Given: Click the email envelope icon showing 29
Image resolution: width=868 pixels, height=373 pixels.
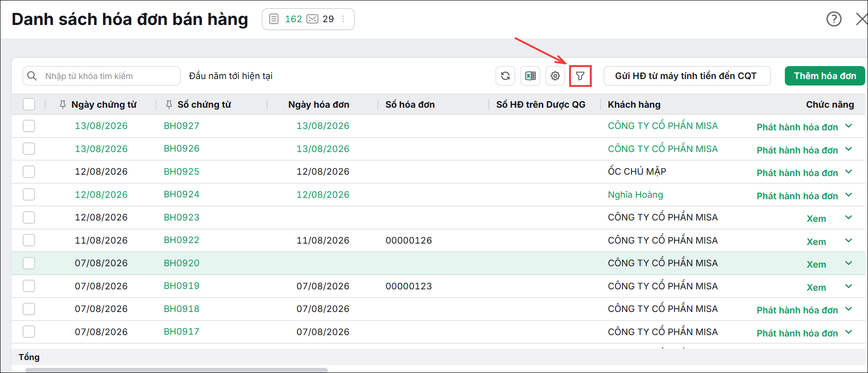Looking at the screenshot, I should [x=313, y=19].
